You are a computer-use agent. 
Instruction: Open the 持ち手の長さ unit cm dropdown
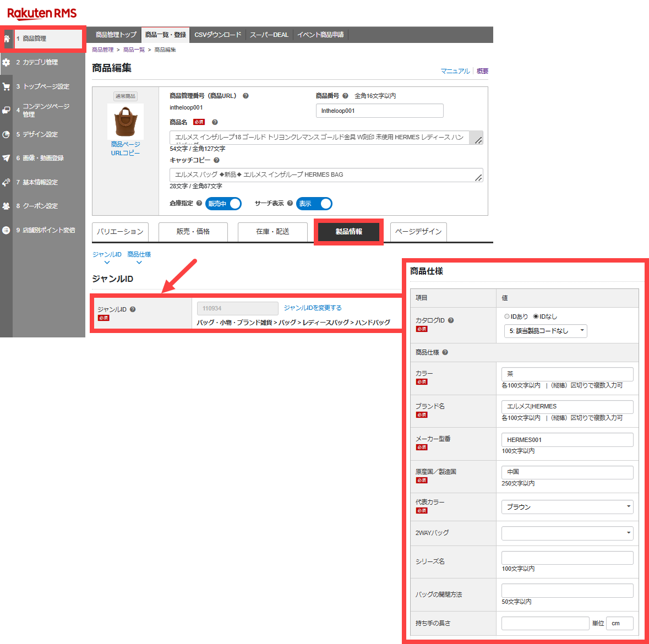point(620,623)
